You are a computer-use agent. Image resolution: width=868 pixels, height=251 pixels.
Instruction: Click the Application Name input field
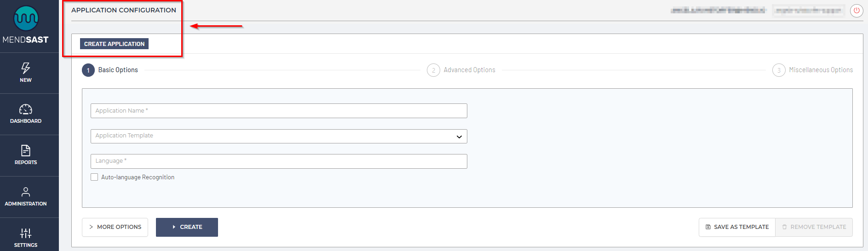pyautogui.click(x=278, y=111)
